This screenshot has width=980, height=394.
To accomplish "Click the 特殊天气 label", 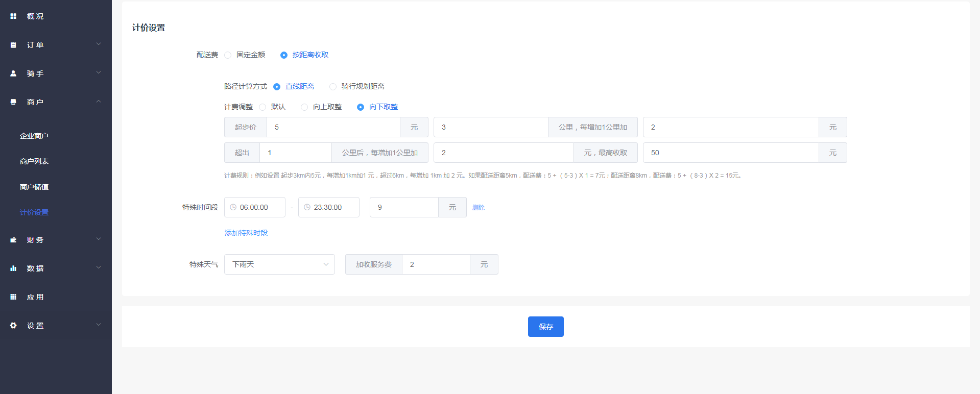I will point(204,264).
